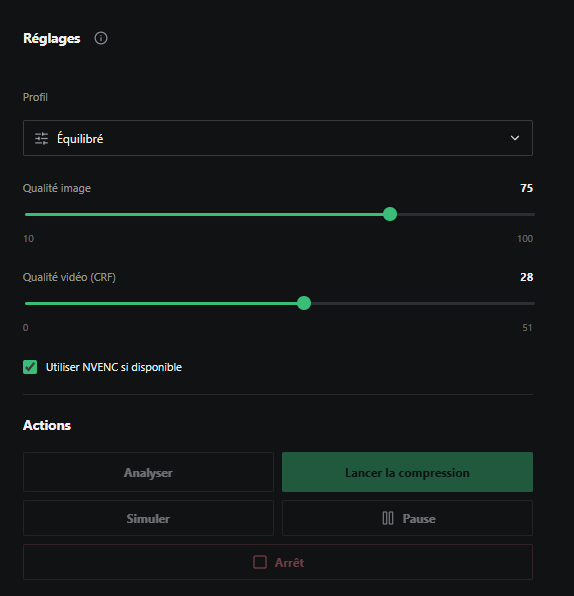Click the Pause button label
574x596 pixels.
point(419,518)
